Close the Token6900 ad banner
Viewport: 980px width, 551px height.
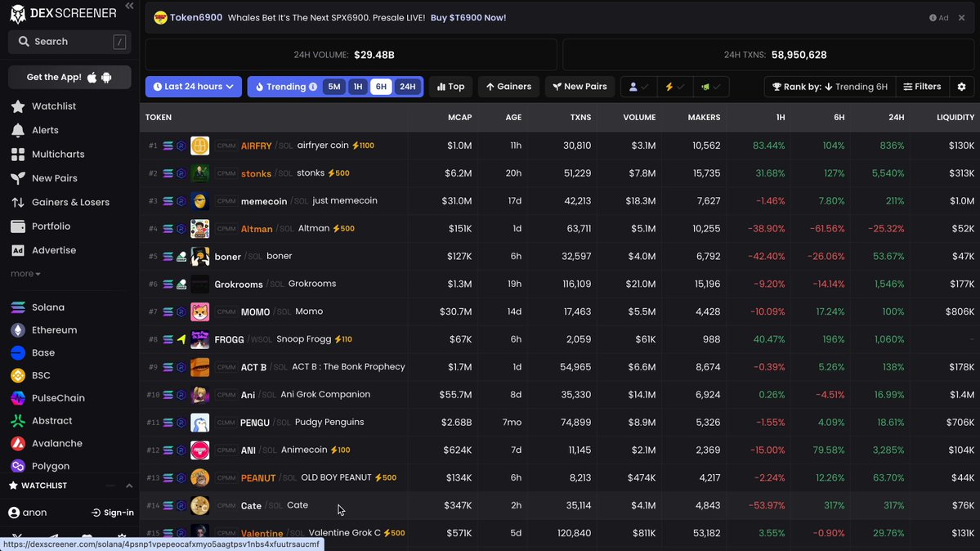click(962, 17)
